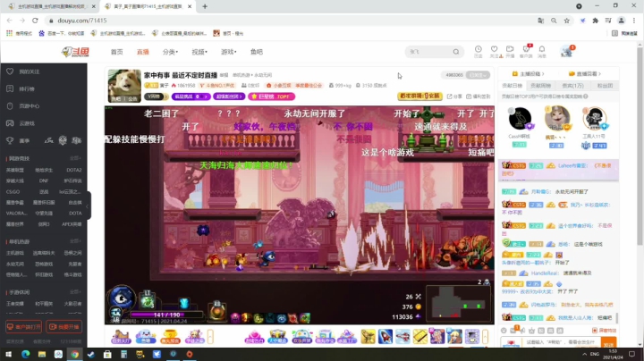Expand gifts arrow at right of gift bar
The image size is (644, 361).
[485, 337]
